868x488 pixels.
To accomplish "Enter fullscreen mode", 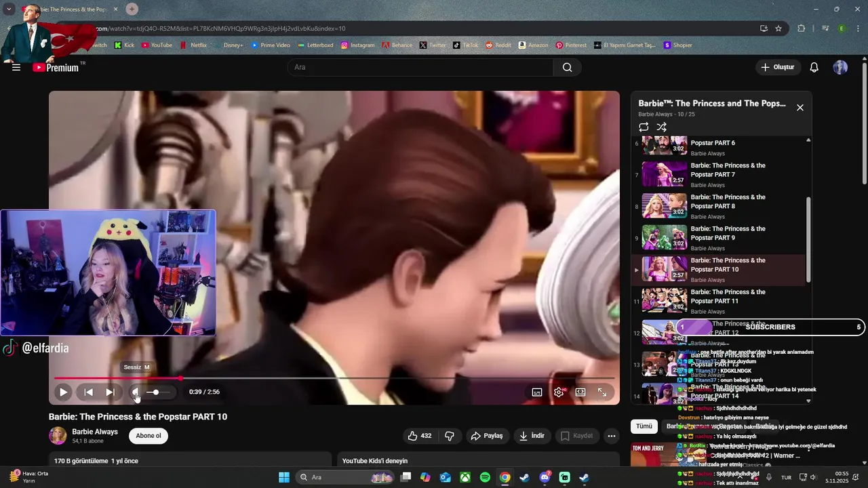I will 602,392.
